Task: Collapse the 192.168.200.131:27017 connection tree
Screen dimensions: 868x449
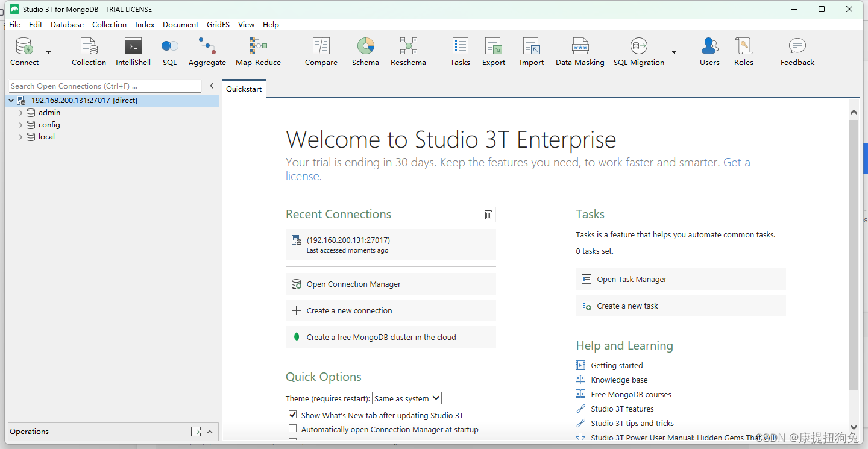Action: [x=11, y=101]
